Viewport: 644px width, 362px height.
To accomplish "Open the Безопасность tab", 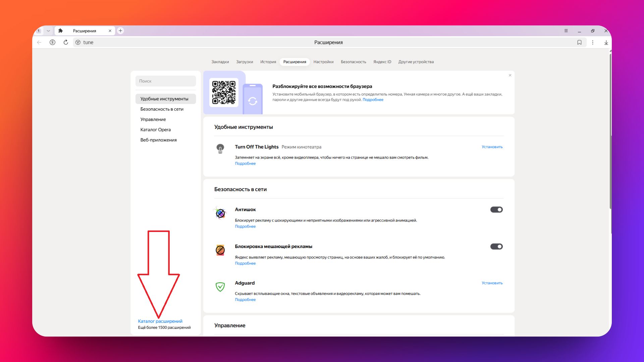I will 353,62.
